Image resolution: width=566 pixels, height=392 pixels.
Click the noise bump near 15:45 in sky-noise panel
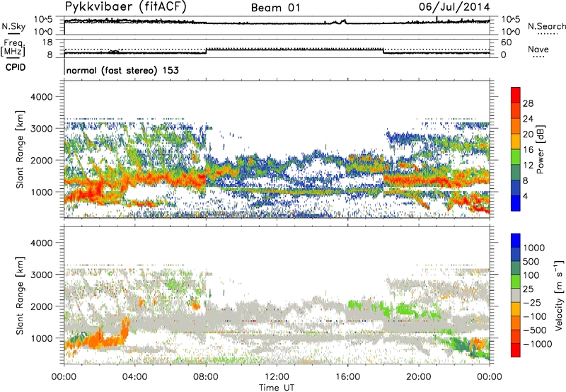coord(341,22)
